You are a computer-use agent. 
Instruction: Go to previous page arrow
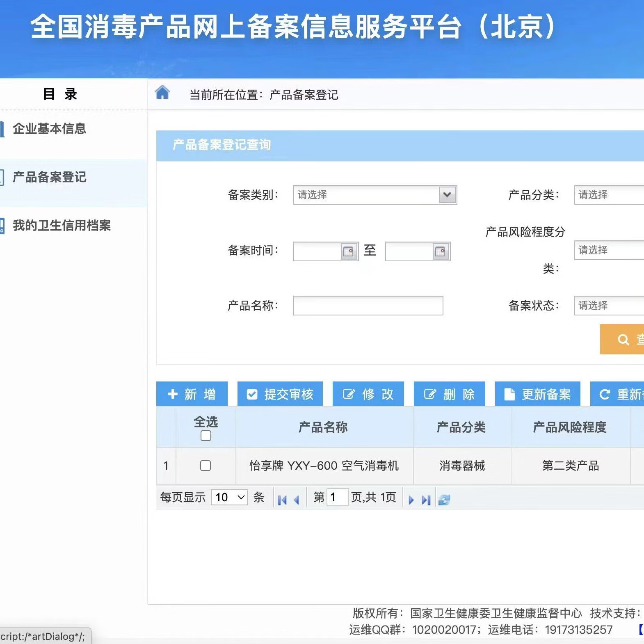297,500
